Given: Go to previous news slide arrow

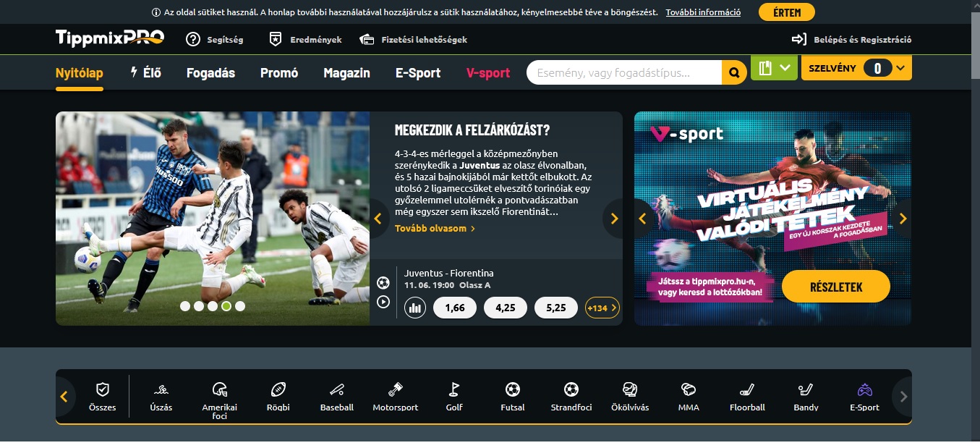Looking at the screenshot, I should 378,219.
